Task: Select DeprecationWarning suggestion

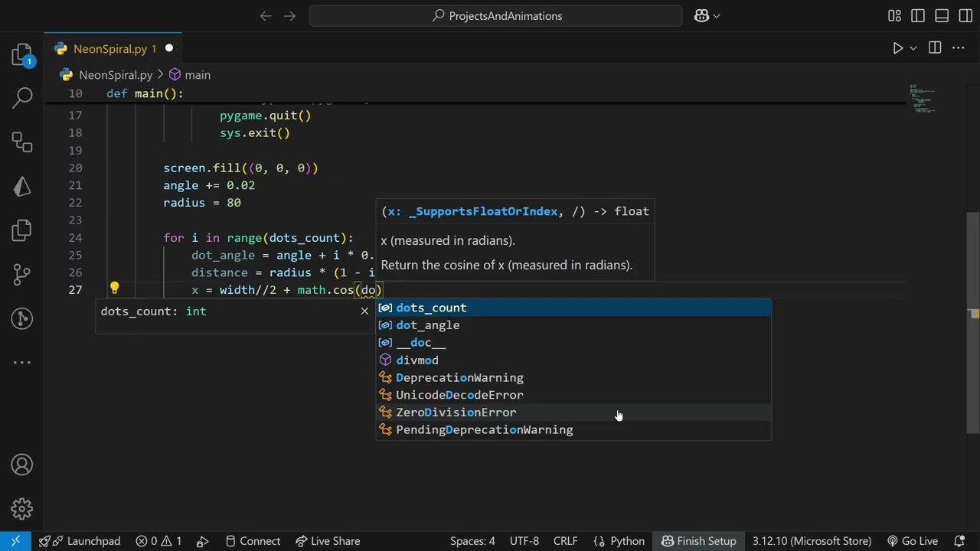Action: 573,378
